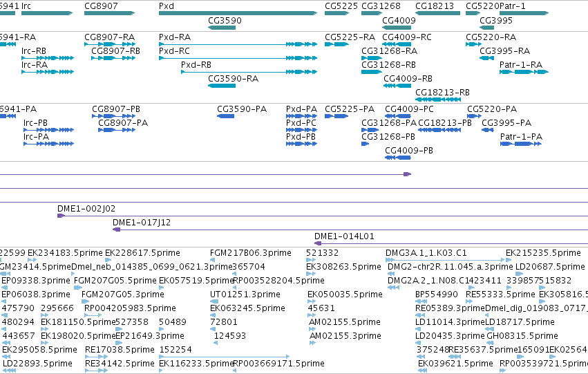
Task: Click the EK234183.5prime label
Action: (65, 253)
